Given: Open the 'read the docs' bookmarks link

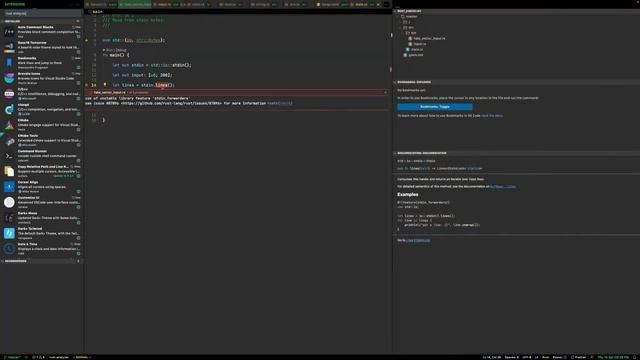Looking at the screenshot, I should [x=492, y=116].
